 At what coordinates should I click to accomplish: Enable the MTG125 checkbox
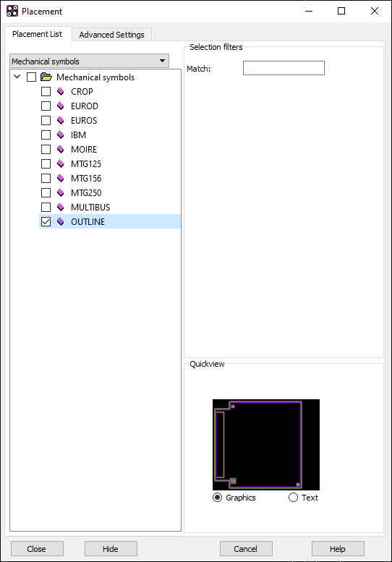[x=46, y=163]
